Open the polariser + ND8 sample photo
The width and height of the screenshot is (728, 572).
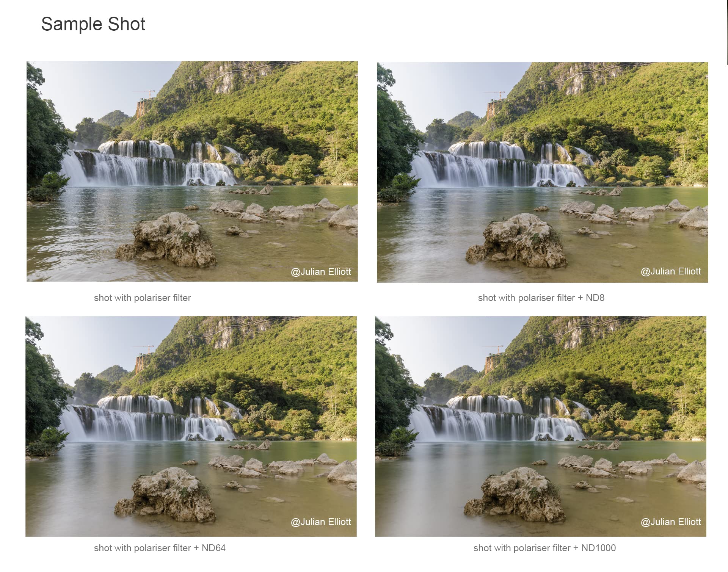542,172
